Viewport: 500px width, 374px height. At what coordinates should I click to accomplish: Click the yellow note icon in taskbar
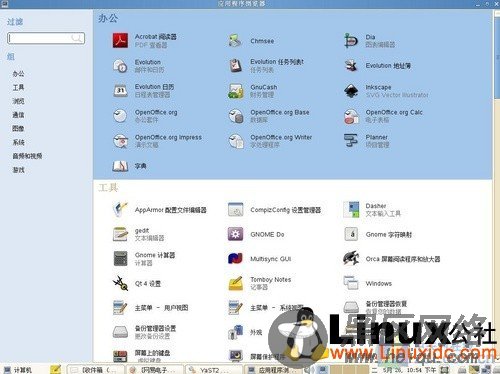click(56, 369)
